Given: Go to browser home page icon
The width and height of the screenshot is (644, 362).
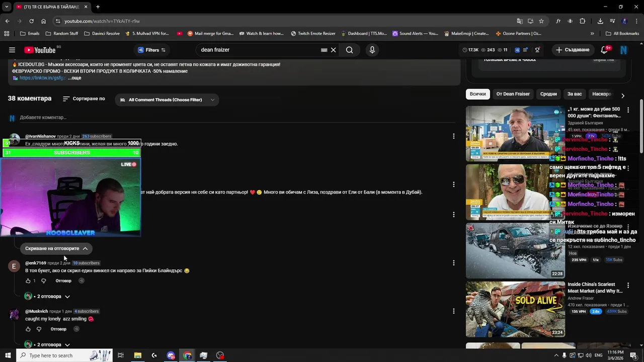Looking at the screenshot, I should tap(43, 21).
